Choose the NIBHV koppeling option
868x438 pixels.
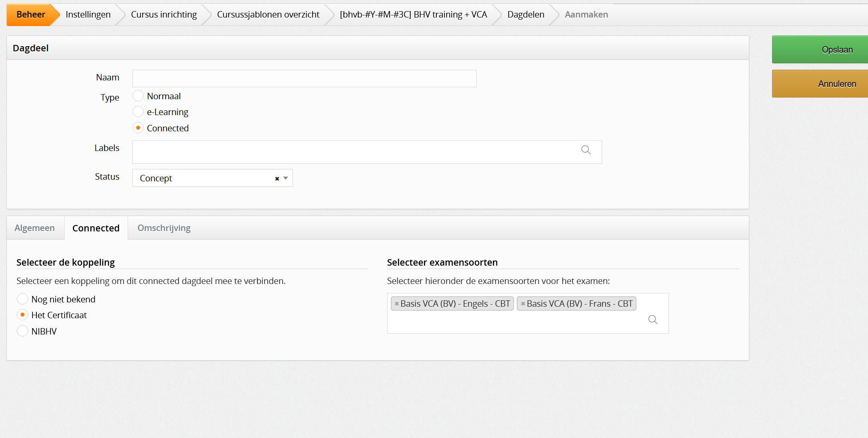tap(22, 331)
